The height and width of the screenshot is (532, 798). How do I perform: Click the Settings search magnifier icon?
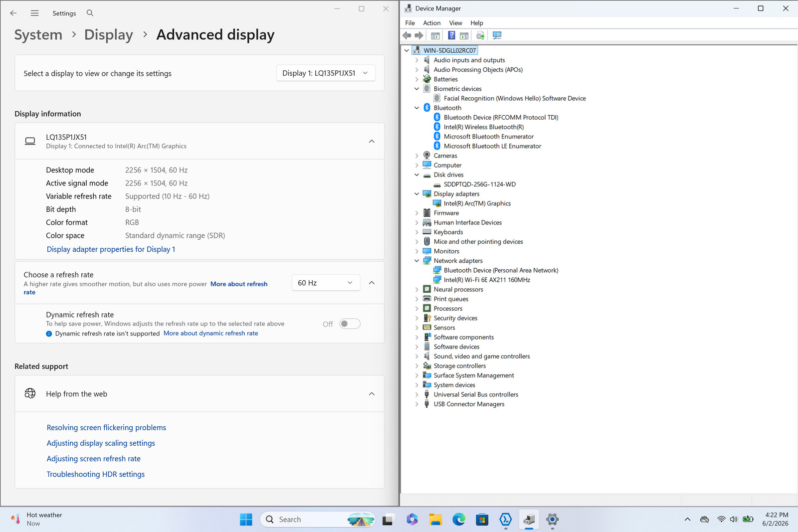[90, 13]
